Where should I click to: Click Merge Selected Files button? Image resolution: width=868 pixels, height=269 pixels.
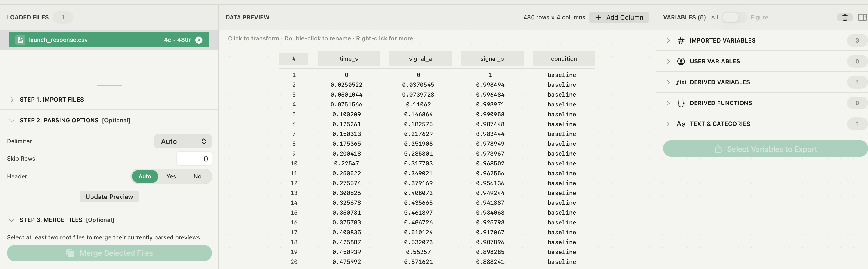109,253
